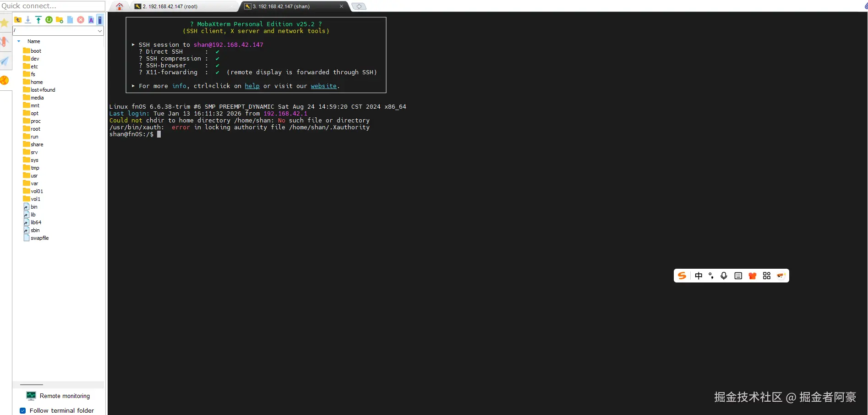Select the media folder
Image resolution: width=868 pixels, height=415 pixels.
point(33,98)
